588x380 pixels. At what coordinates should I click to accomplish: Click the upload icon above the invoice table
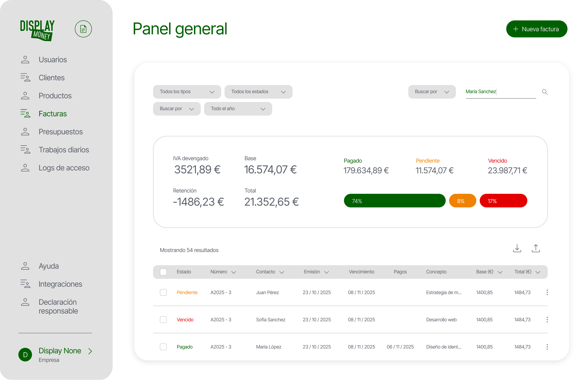(x=536, y=248)
